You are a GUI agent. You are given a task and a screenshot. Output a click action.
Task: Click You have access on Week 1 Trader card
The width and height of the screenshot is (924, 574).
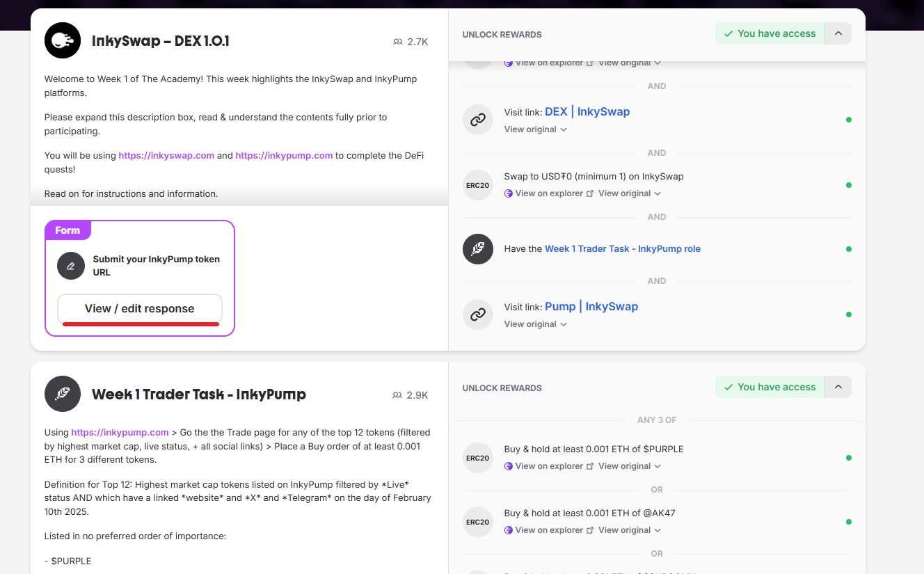tap(770, 387)
